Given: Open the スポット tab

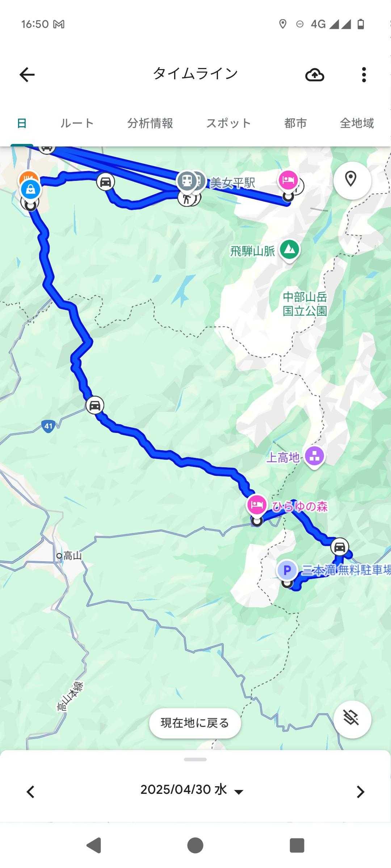Looking at the screenshot, I should [x=228, y=123].
